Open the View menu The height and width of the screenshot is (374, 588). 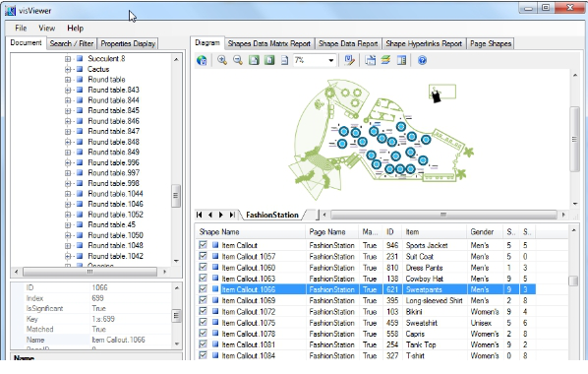point(47,29)
